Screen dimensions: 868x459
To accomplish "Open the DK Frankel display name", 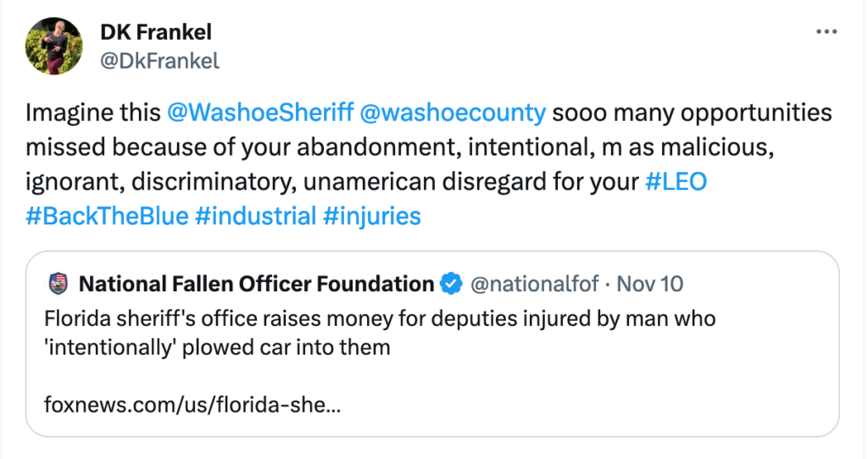I will click(x=156, y=32).
